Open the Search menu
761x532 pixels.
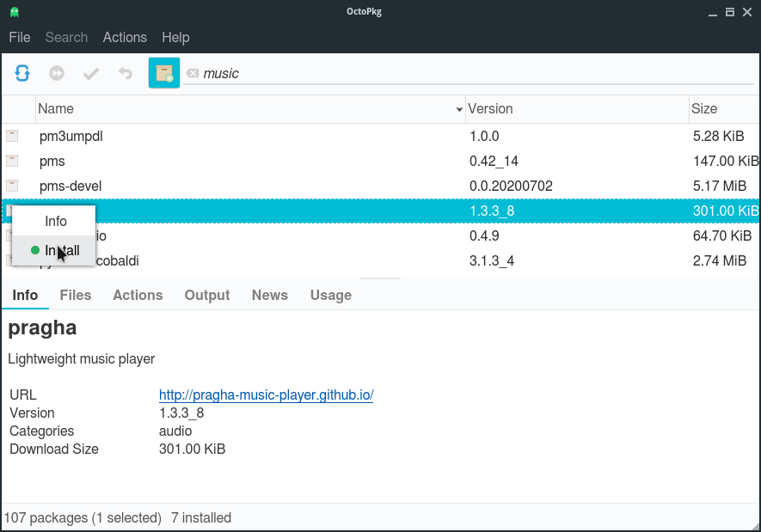[66, 37]
